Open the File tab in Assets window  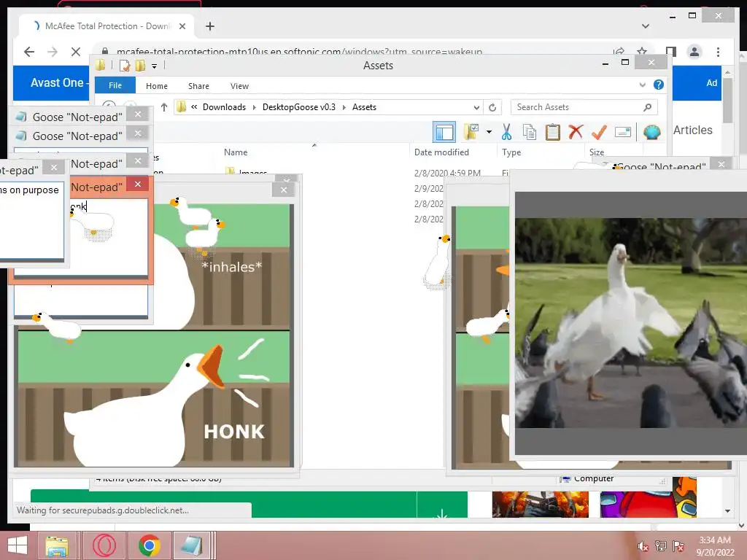point(115,85)
